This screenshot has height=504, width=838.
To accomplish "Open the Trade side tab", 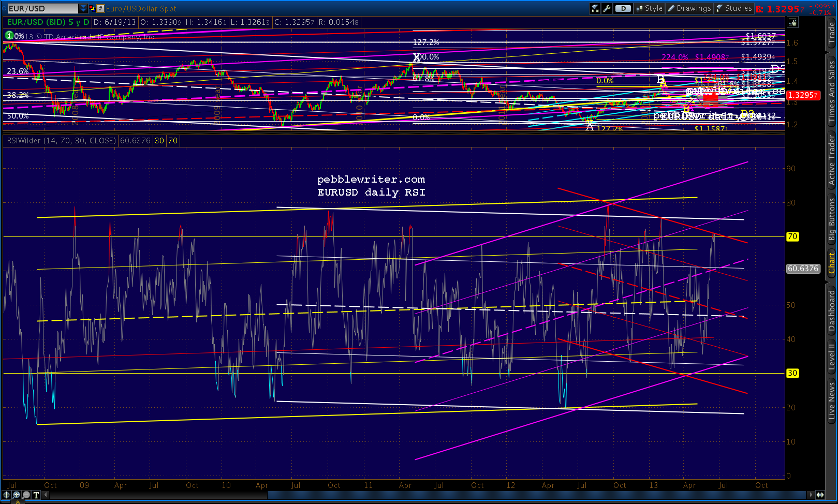I will click(831, 34).
